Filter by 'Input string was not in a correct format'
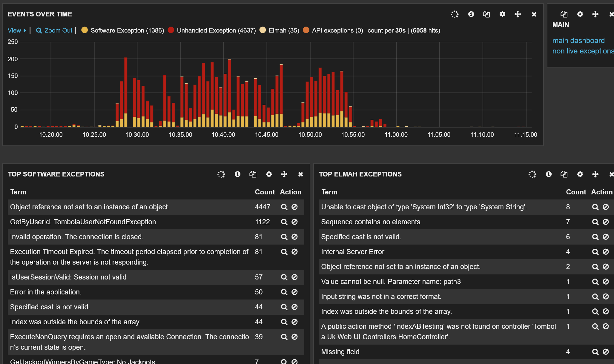 (595, 297)
